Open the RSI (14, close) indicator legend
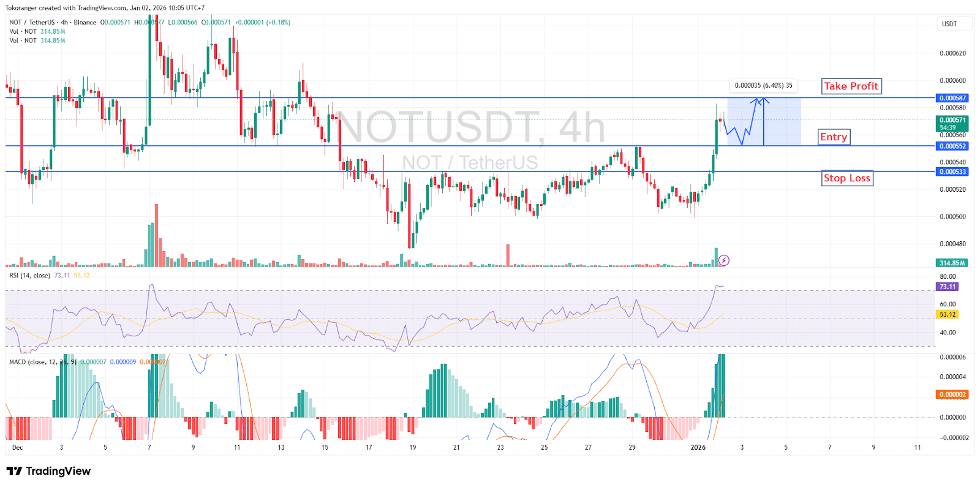This screenshot has height=487, width=980. pos(29,276)
